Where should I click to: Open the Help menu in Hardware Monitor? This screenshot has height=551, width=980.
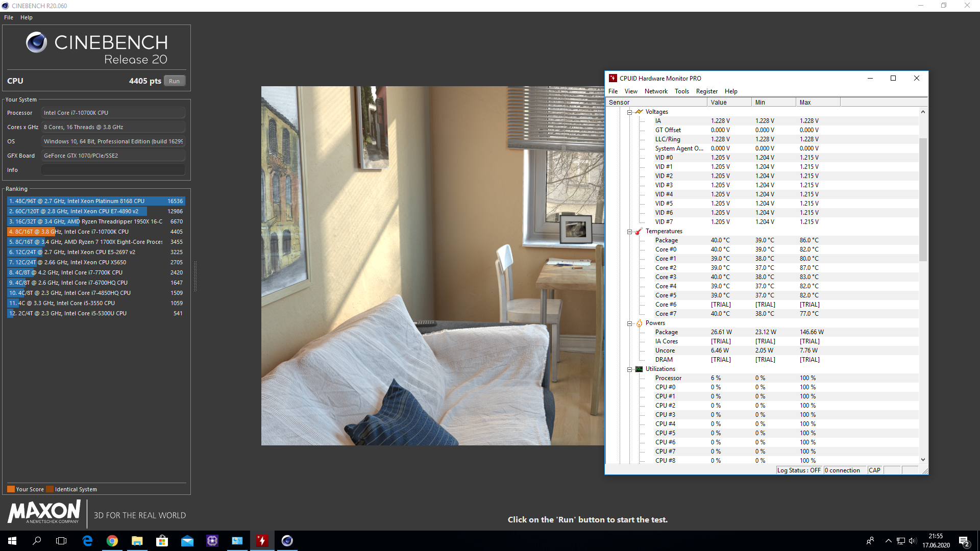tap(731, 91)
